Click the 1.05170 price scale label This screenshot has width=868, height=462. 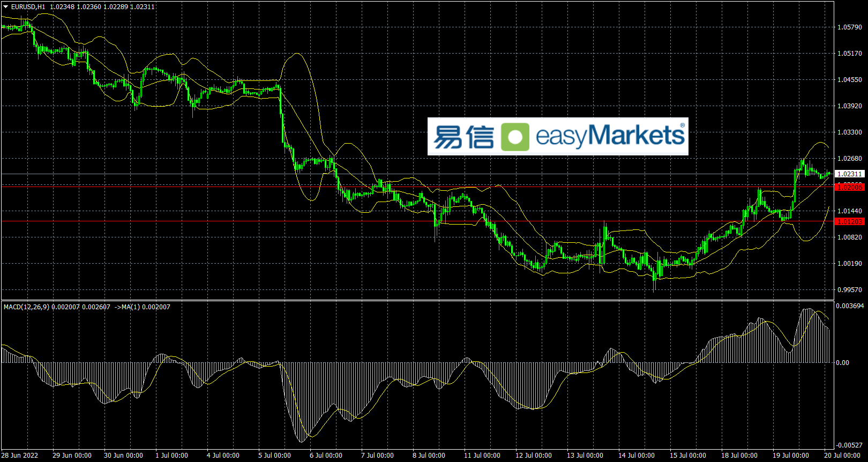(x=850, y=54)
